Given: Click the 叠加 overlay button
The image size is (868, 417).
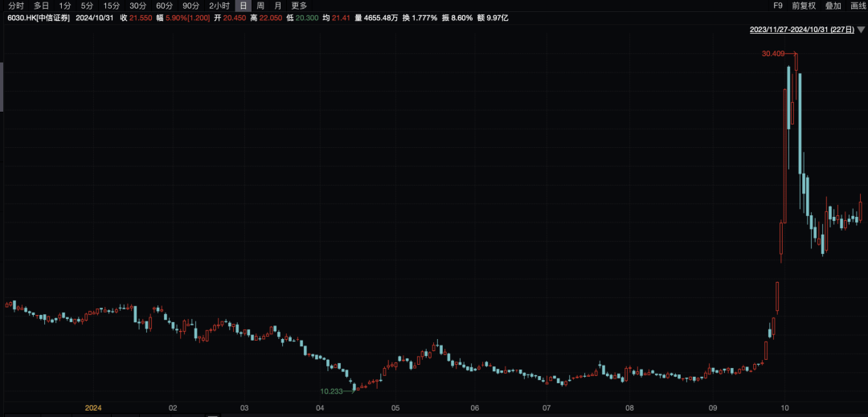Looking at the screenshot, I should (x=833, y=6).
